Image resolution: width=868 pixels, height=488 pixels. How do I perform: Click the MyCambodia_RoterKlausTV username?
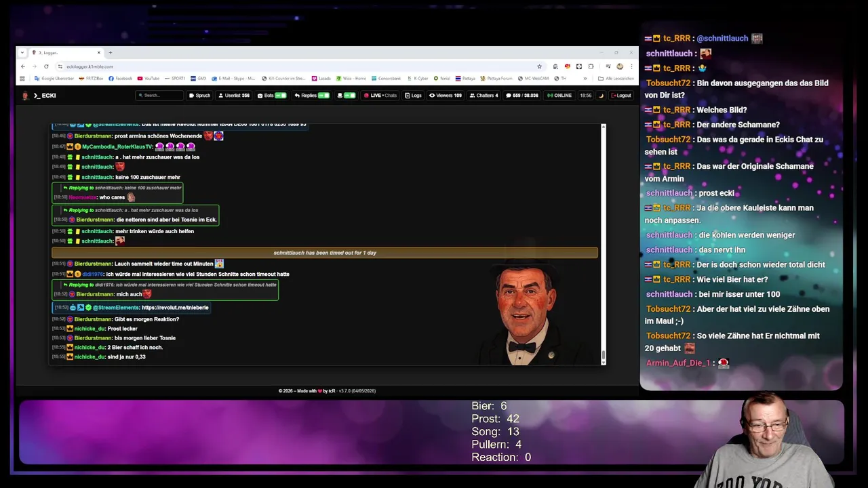(x=117, y=146)
